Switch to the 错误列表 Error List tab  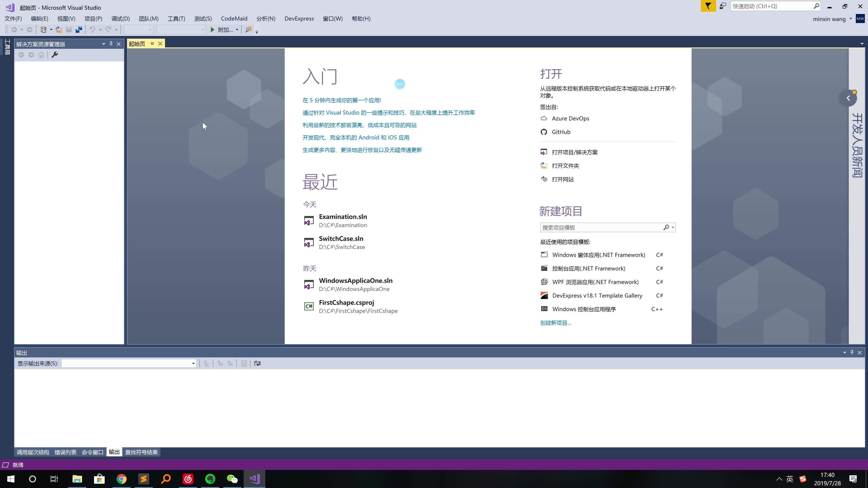[65, 452]
